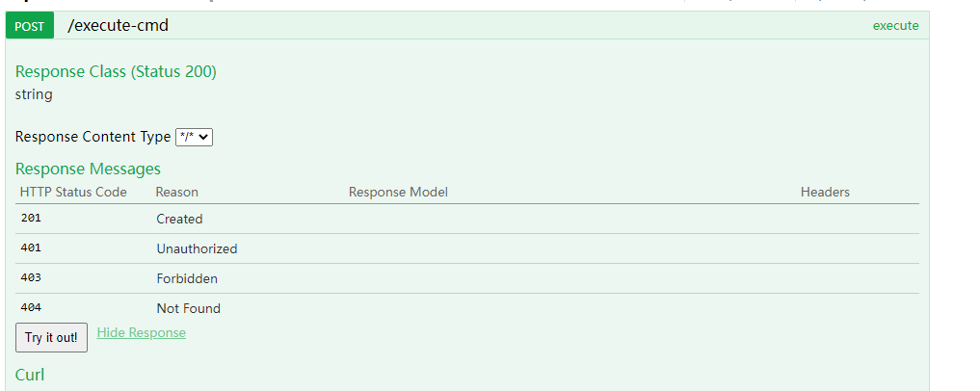980x391 pixels.
Task: Click the Response Messages heading
Action: pyautogui.click(x=88, y=169)
